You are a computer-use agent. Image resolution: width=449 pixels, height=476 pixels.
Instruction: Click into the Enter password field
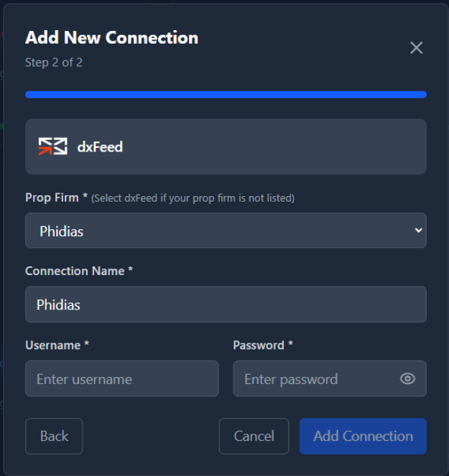coord(330,378)
